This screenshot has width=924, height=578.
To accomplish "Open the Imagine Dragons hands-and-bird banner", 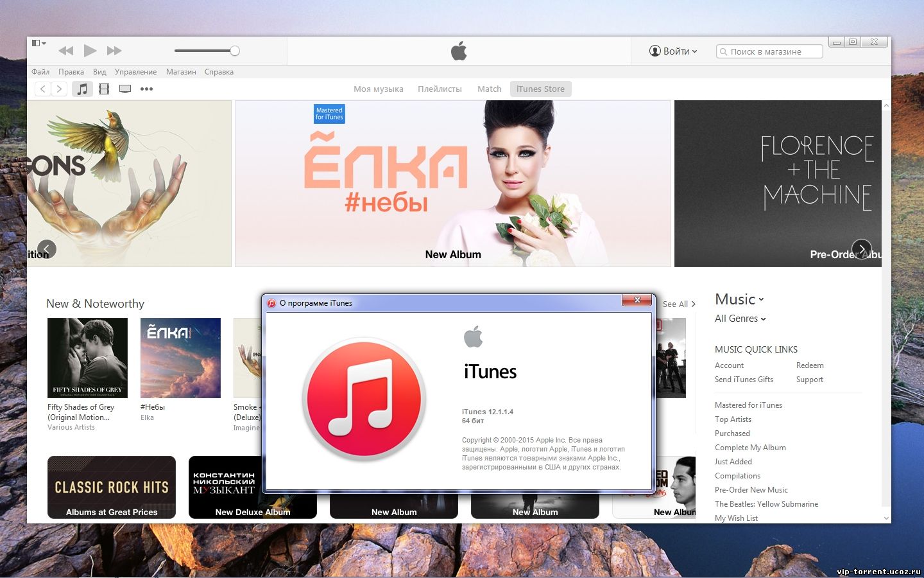I will pos(129,183).
